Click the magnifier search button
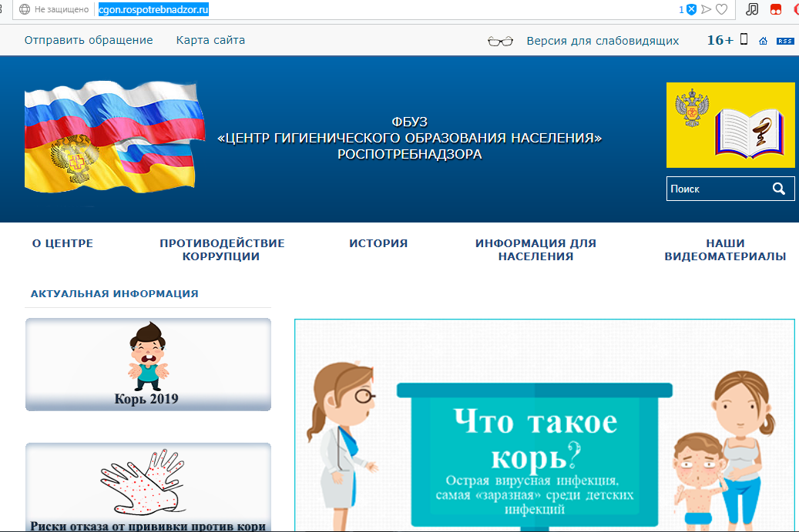 [x=779, y=189]
